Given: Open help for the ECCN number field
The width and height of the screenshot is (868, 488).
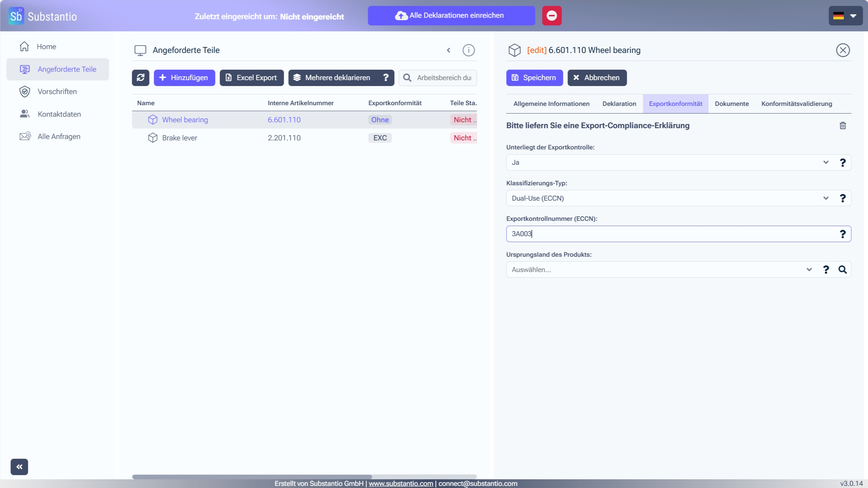Looking at the screenshot, I should click(x=843, y=234).
